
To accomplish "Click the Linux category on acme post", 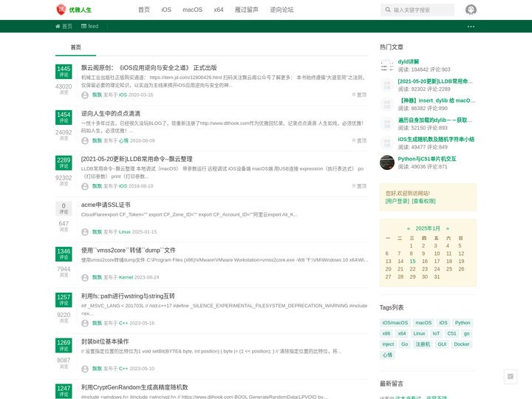I will pos(125,232).
